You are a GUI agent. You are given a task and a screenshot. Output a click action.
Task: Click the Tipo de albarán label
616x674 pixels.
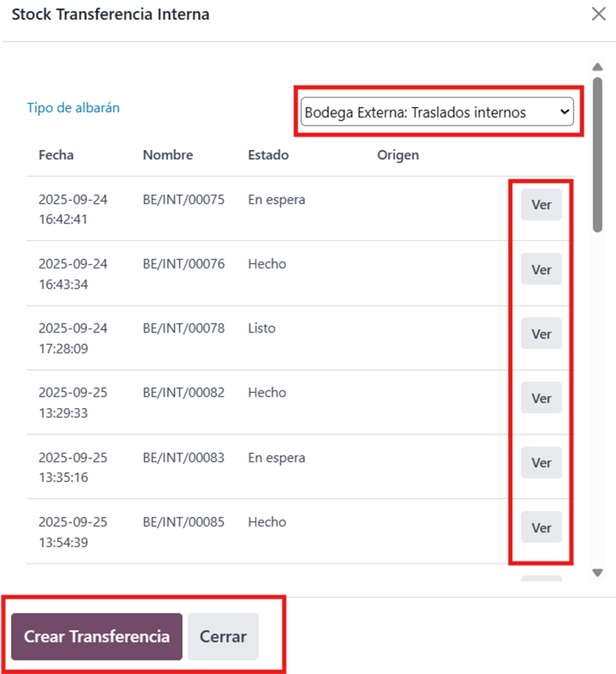point(73,108)
